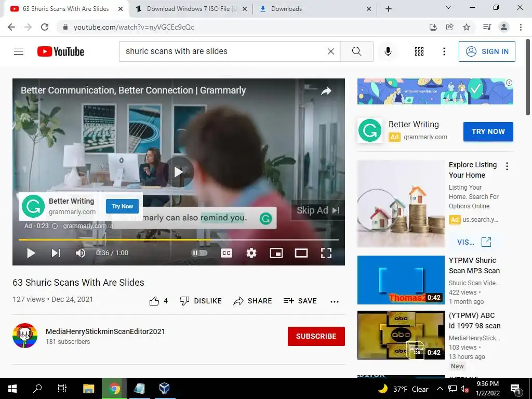Switch to Download Windows 7 ISO tab
Screen dimensions: 532x399
[x=191, y=9]
